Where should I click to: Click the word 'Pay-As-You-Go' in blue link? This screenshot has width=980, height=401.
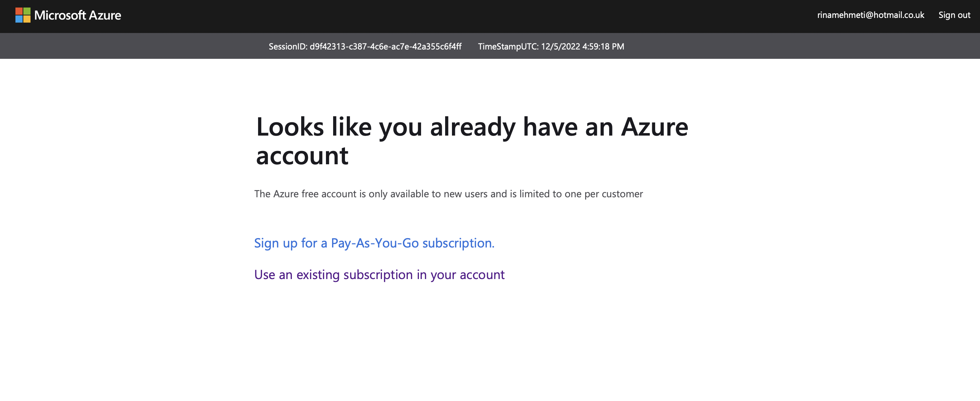[375, 243]
